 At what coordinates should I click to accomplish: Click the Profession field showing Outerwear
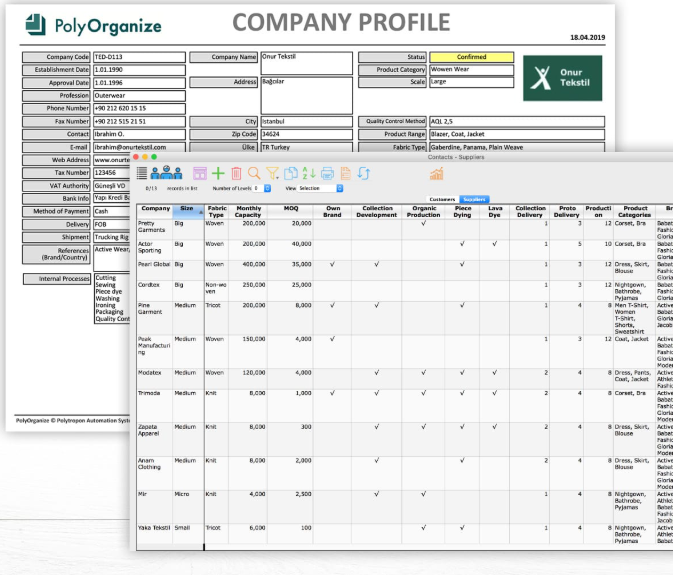(x=139, y=96)
